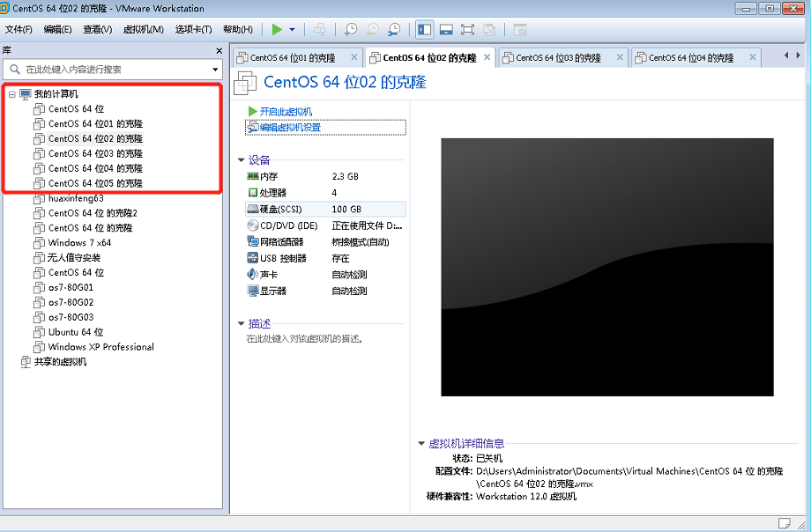This screenshot has height=532, width=811.
Task: Click the 网络适配器 network adapter row
Action: pos(325,242)
